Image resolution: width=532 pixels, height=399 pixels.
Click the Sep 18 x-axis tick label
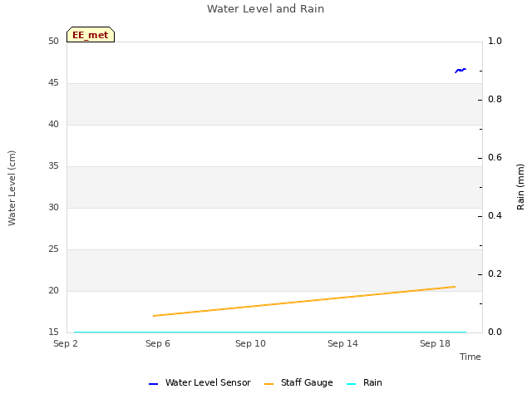coord(435,343)
